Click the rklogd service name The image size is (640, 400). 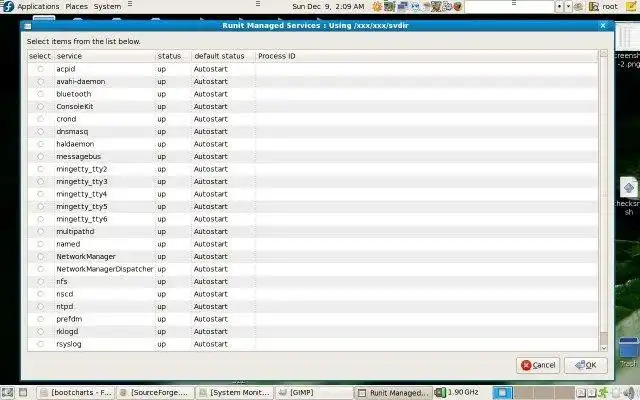[67, 331]
